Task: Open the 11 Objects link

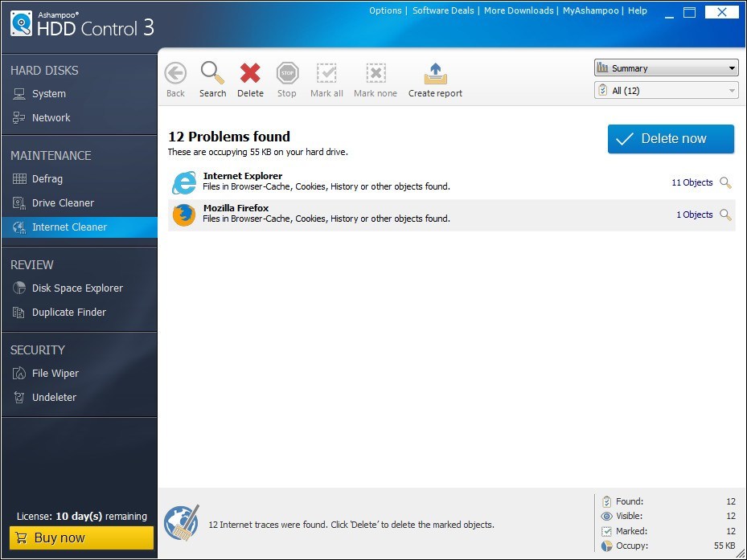Action: (692, 183)
